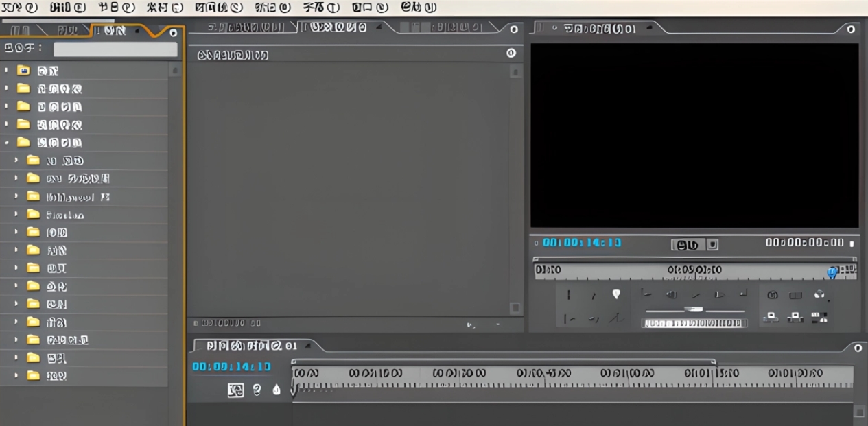This screenshot has height=426, width=868.
Task: Click the search field in the effects panel
Action: [x=115, y=49]
